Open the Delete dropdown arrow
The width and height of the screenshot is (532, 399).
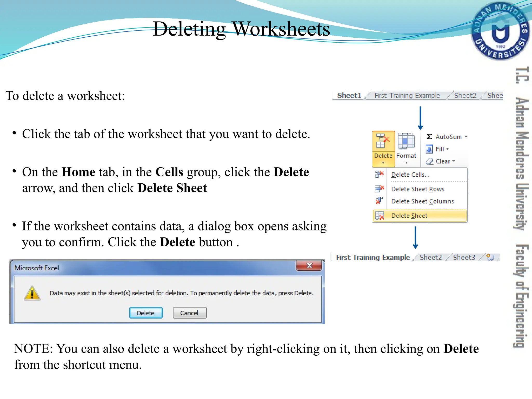(x=383, y=163)
